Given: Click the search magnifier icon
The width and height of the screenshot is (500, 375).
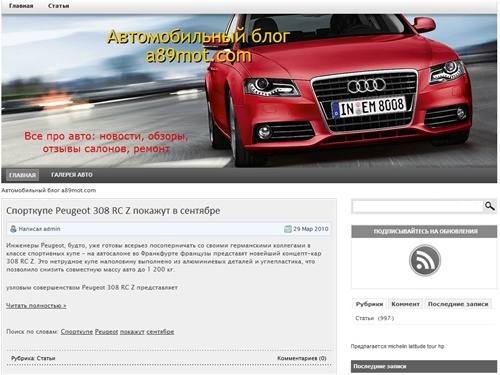Looking at the screenshot, I should pos(489,206).
